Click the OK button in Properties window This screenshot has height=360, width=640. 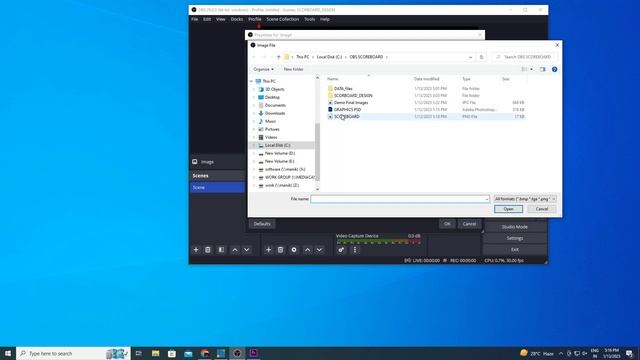[x=447, y=224]
